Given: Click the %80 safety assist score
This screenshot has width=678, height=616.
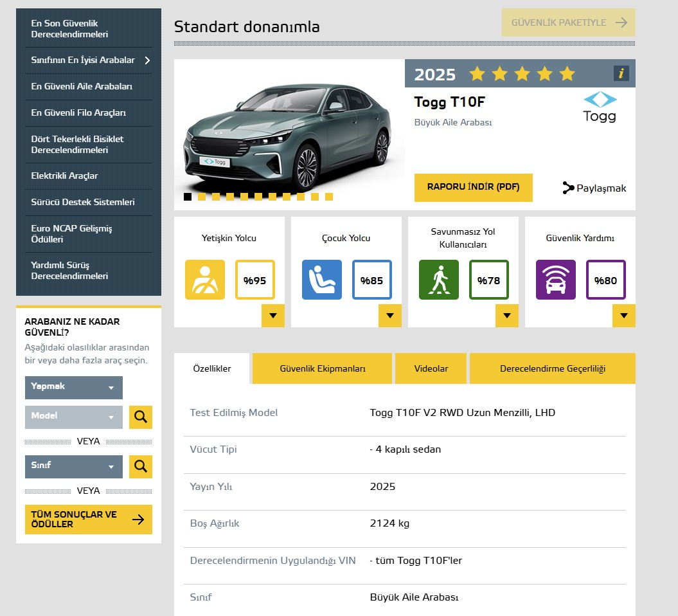Looking at the screenshot, I should pyautogui.click(x=606, y=280).
